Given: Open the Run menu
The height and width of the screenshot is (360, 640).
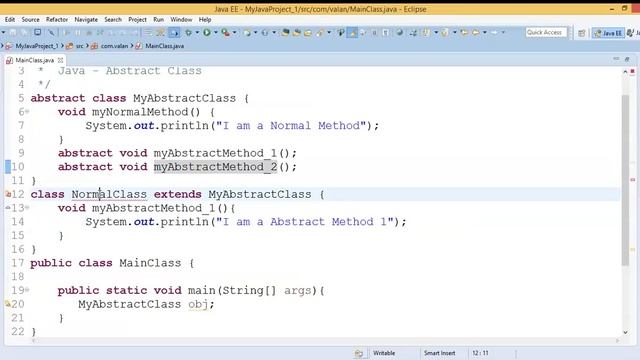Looking at the screenshot, I should coord(158,20).
